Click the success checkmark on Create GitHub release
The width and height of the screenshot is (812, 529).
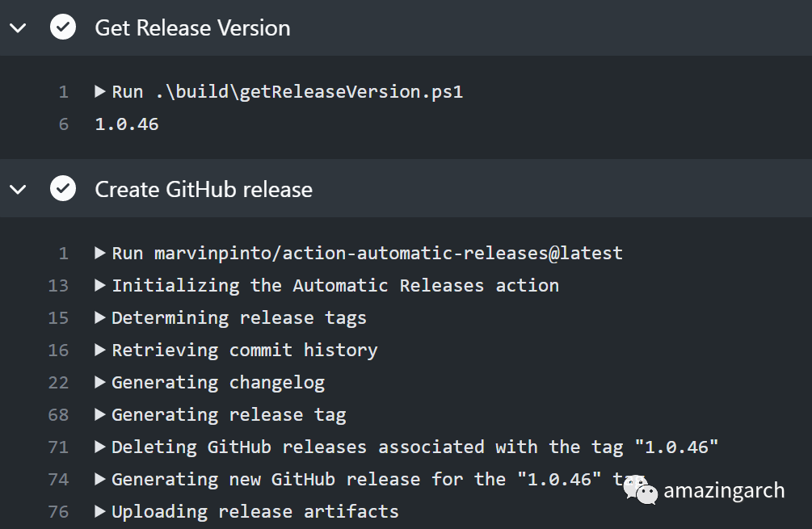click(62, 189)
